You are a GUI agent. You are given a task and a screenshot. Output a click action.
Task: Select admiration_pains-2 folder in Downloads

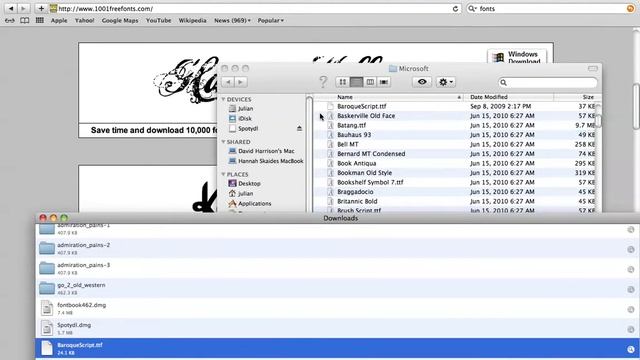pos(337,249)
